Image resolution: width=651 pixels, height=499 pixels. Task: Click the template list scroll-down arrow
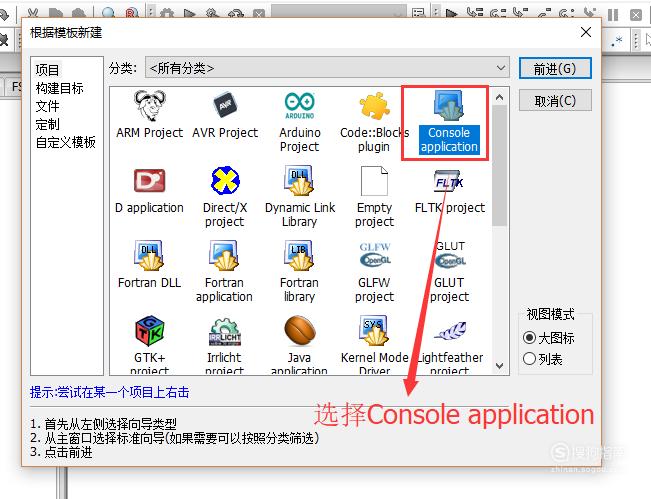[499, 366]
